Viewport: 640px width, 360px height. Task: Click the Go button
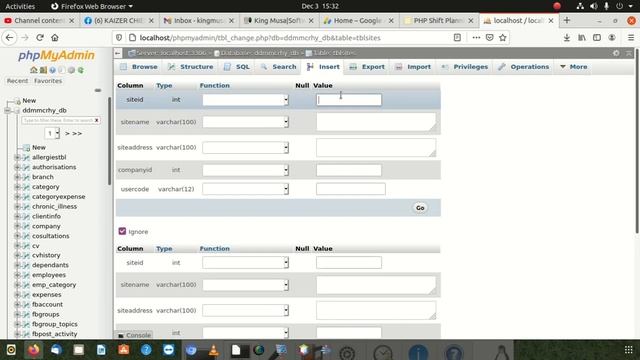[x=420, y=208]
